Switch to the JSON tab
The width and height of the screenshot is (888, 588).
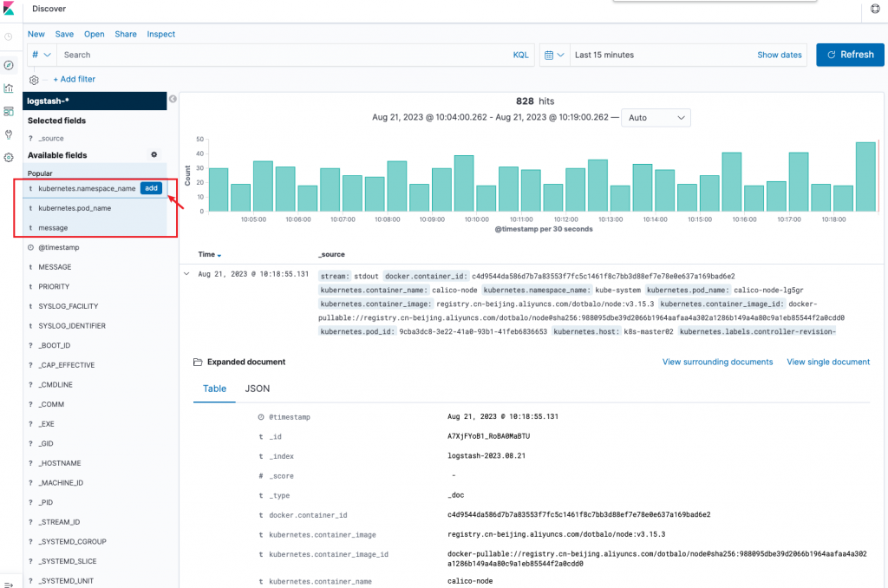click(x=257, y=389)
